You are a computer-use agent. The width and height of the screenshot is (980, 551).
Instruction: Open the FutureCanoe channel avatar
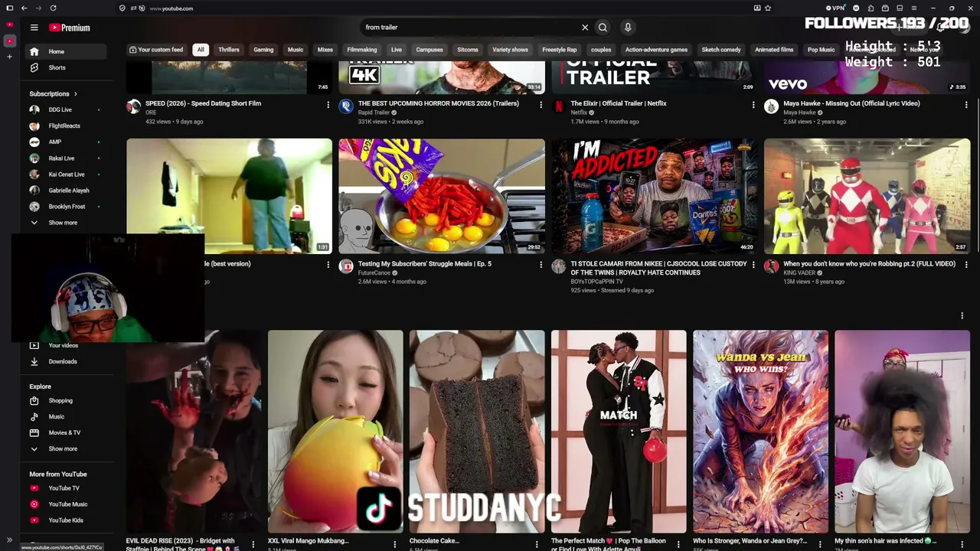[346, 266]
